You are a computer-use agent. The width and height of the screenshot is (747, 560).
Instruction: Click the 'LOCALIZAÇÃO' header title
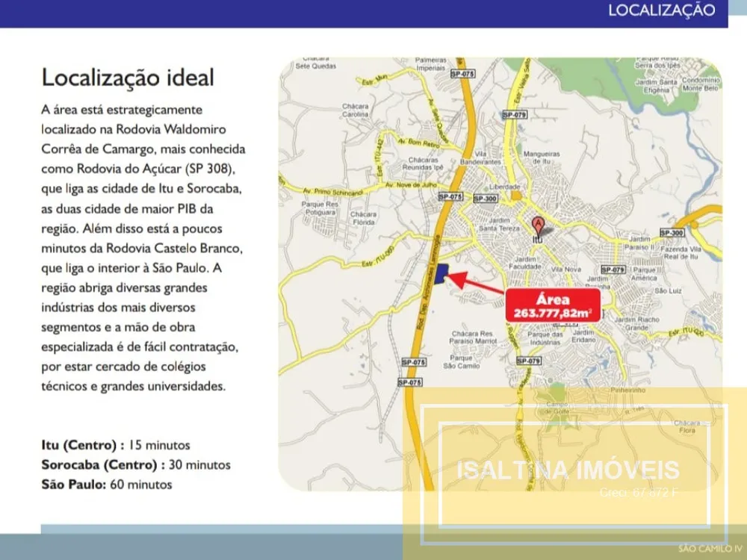(x=661, y=10)
